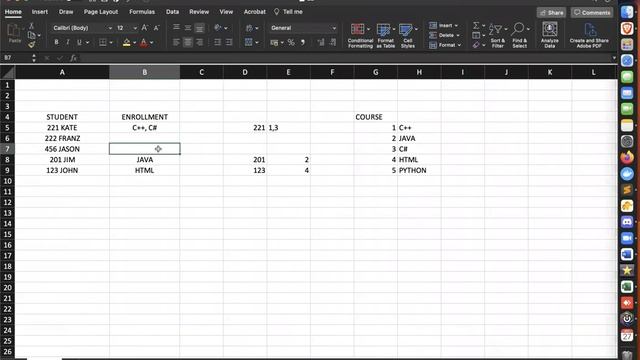Align text to middle
The image size is (640, 360).
tap(188, 28)
